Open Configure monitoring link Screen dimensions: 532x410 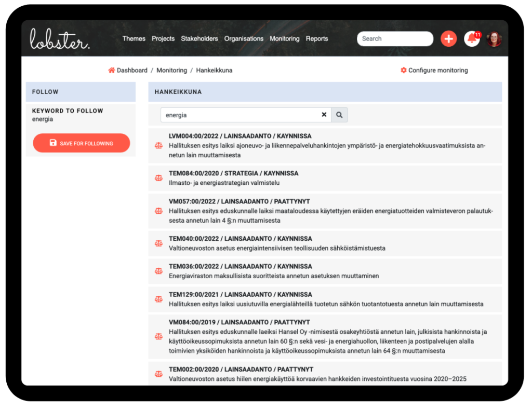(x=438, y=70)
